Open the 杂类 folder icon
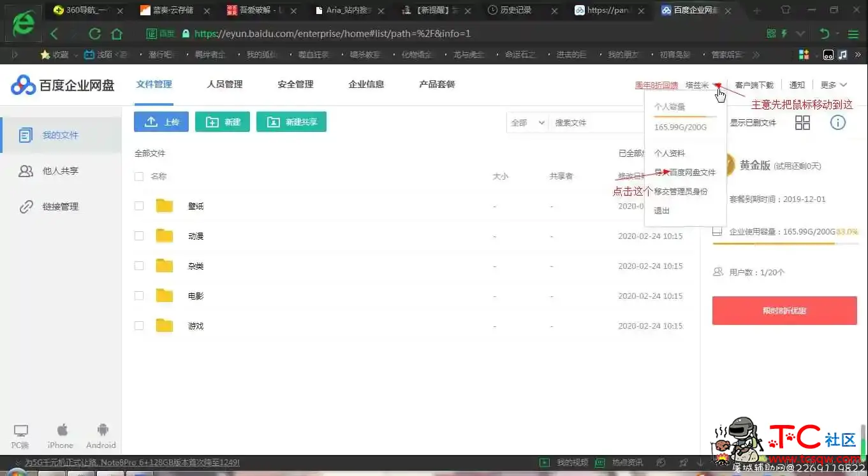Image resolution: width=868 pixels, height=476 pixels. pyautogui.click(x=165, y=266)
